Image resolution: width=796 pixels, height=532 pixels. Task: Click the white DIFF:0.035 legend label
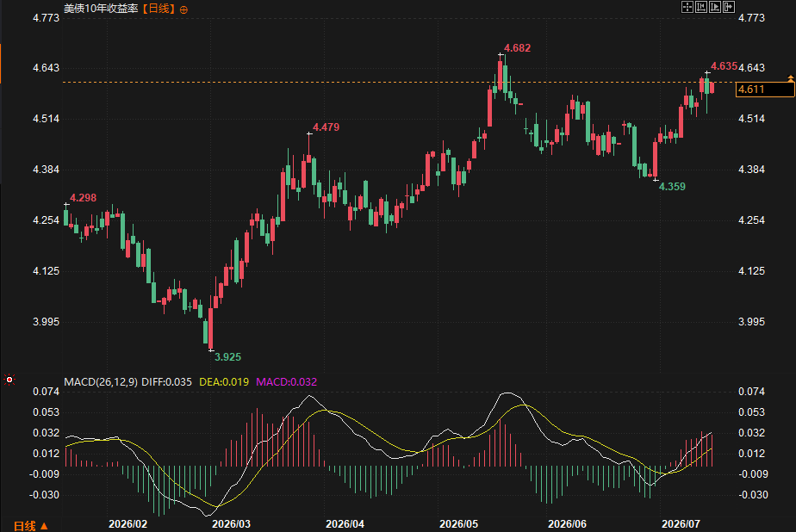click(x=166, y=382)
